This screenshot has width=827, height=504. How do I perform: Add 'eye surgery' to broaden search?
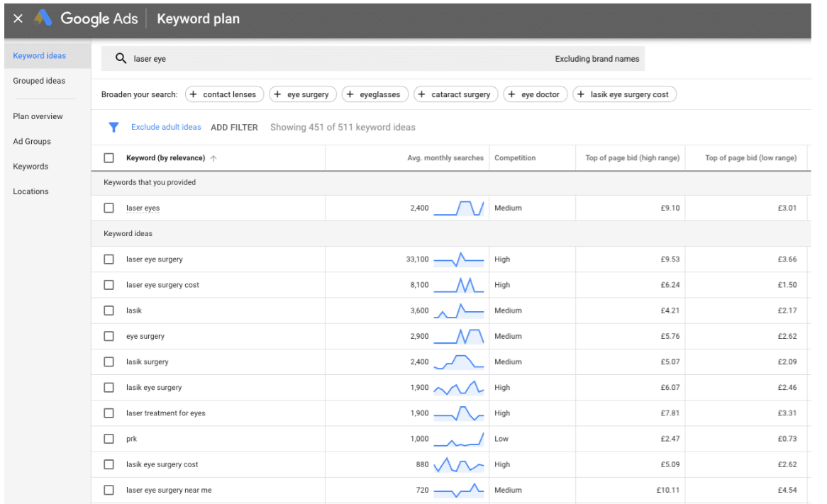pyautogui.click(x=303, y=94)
